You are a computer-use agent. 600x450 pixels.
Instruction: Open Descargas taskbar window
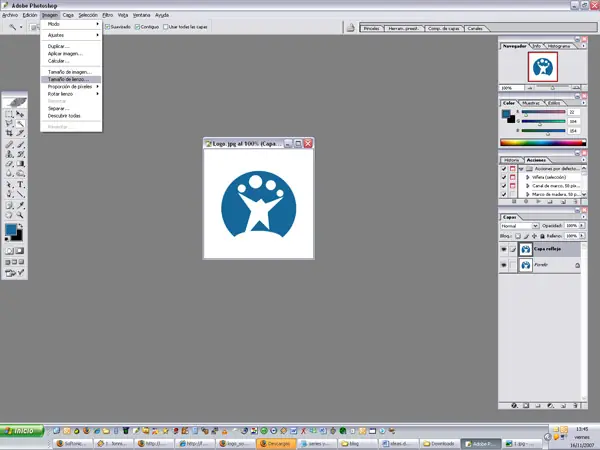pos(276,443)
